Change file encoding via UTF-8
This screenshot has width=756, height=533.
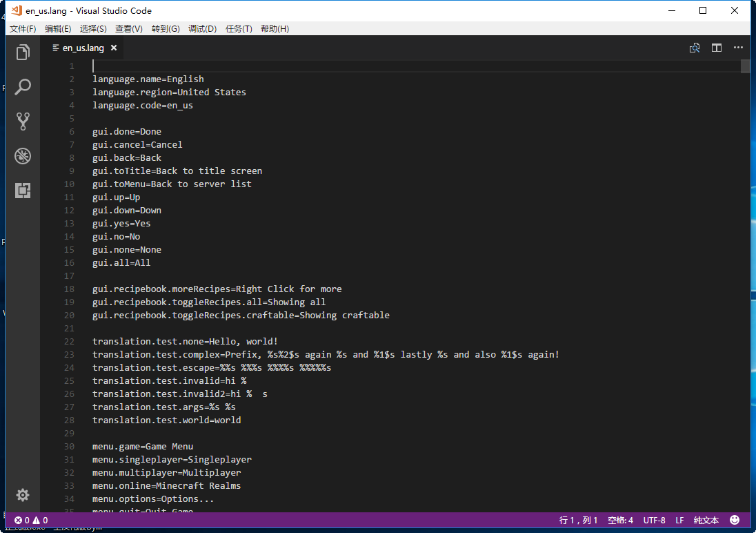655,520
